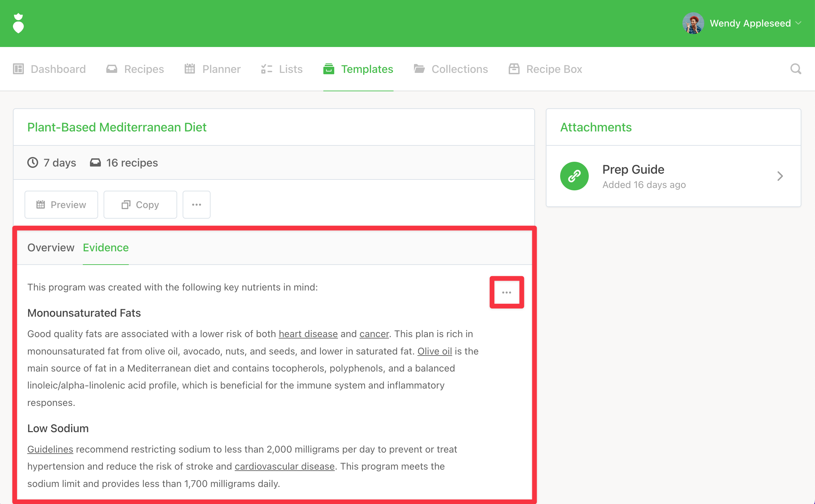Image resolution: width=815 pixels, height=504 pixels.
Task: Click the Dashboard grid icon
Action: point(18,69)
